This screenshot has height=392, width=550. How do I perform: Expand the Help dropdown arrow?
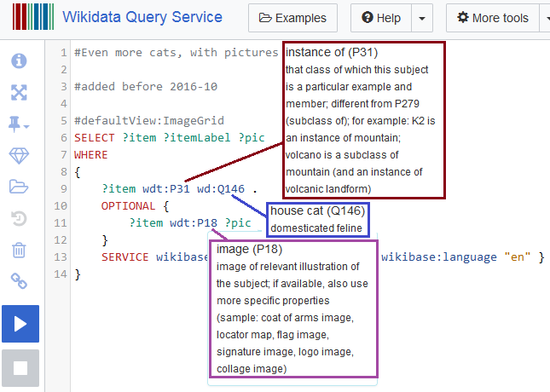[x=422, y=18]
